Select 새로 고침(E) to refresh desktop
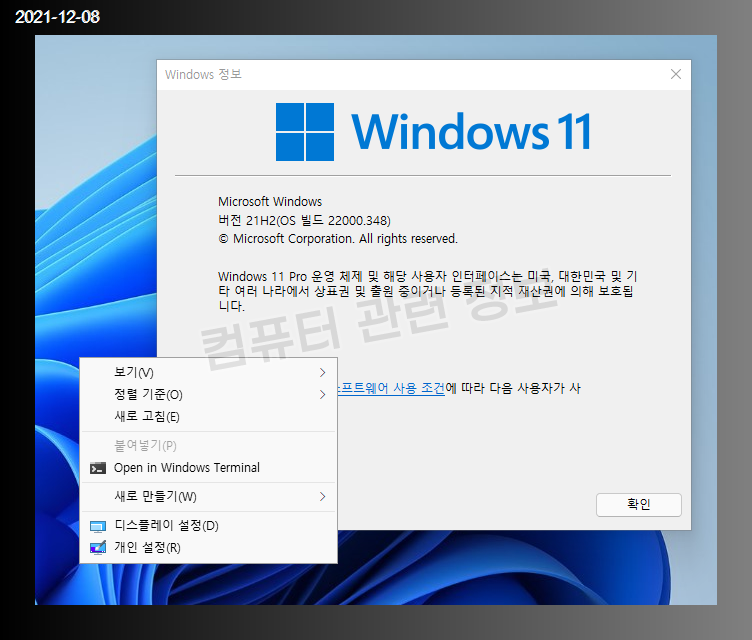The height and width of the screenshot is (640, 752). (209, 416)
